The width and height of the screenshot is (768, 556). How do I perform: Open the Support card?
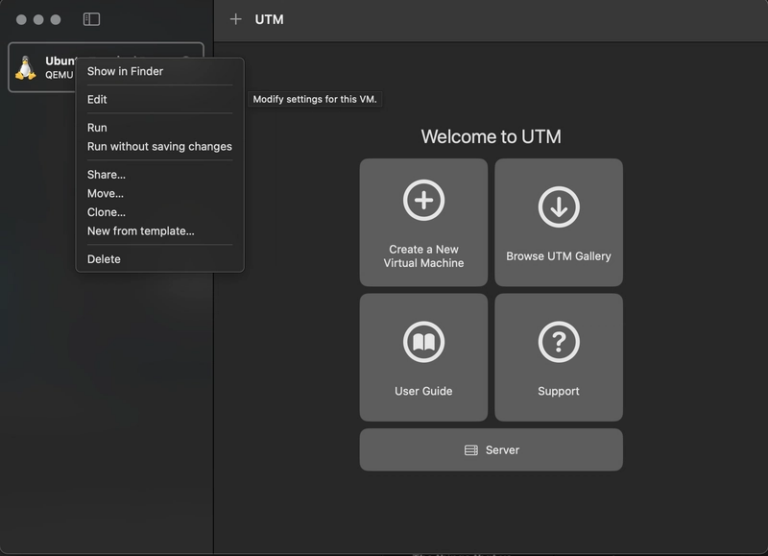pos(558,357)
